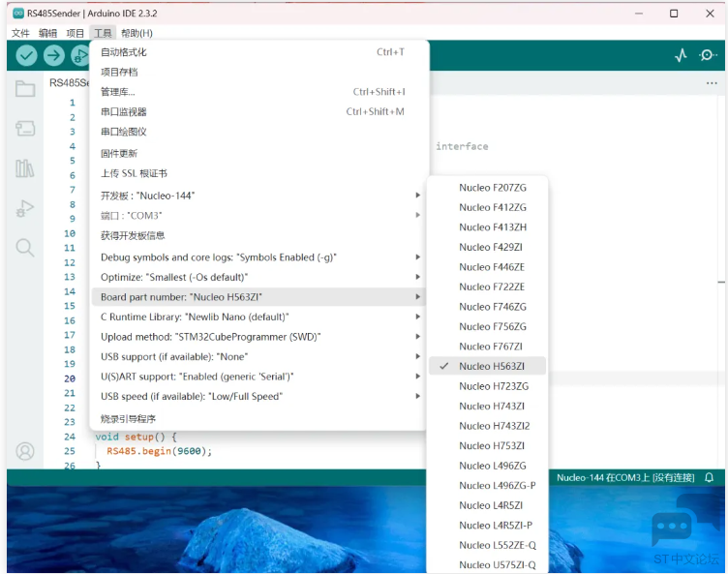Open the user account profile icon
The width and height of the screenshot is (728, 574).
(x=25, y=451)
